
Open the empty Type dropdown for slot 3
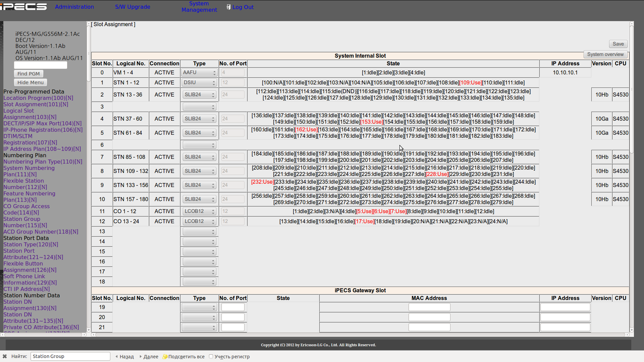[x=199, y=107]
